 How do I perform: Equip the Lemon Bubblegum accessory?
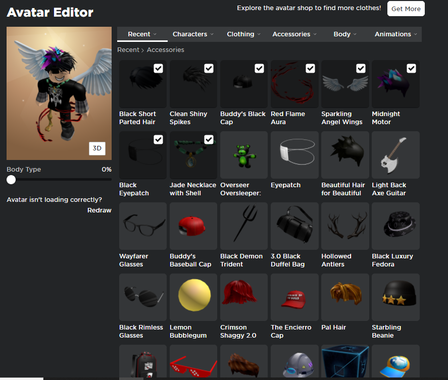(x=193, y=297)
